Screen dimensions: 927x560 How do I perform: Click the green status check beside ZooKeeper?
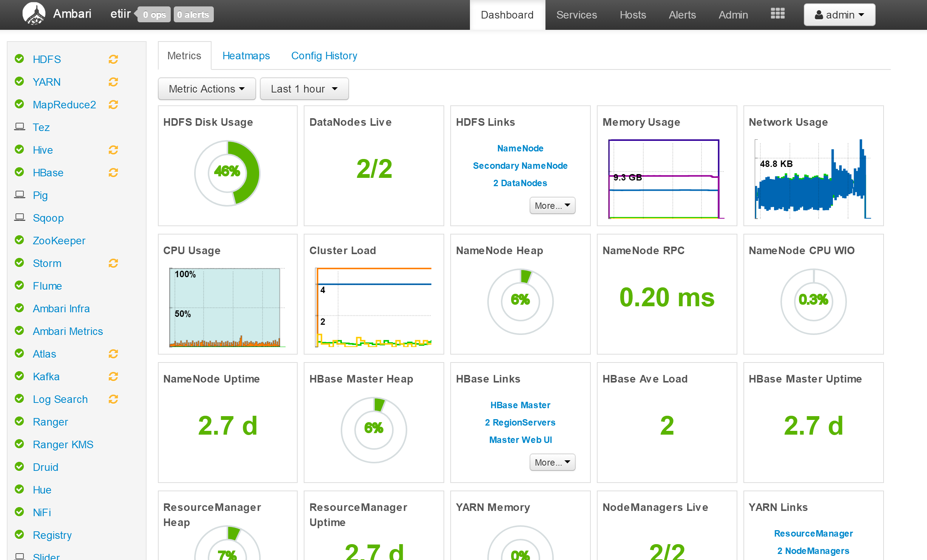(19, 240)
